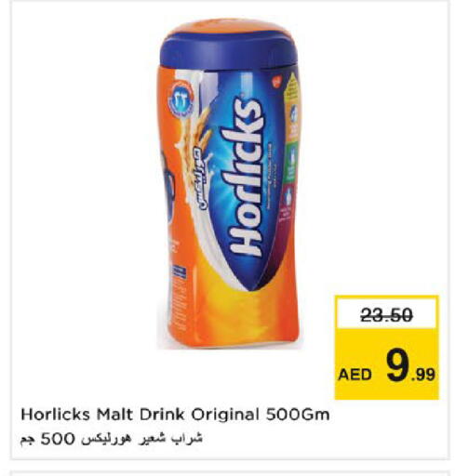Click the round blue badge on jar
The image size is (455, 476).
[x=181, y=98]
